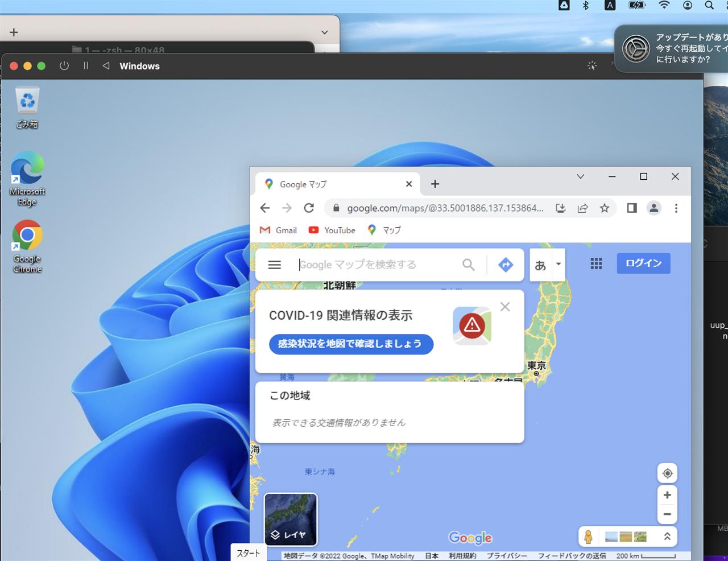Click スタート tooltip label
This screenshot has height=561, width=728.
(249, 553)
